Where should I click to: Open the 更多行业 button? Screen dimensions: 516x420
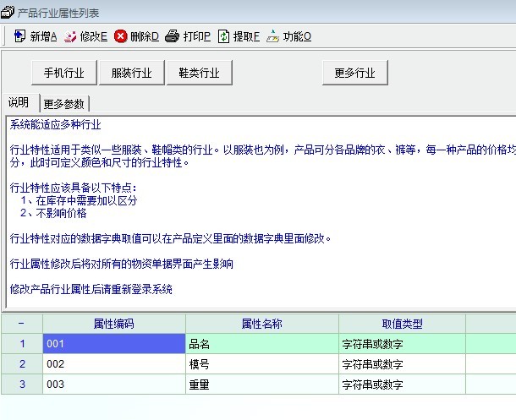tap(354, 73)
